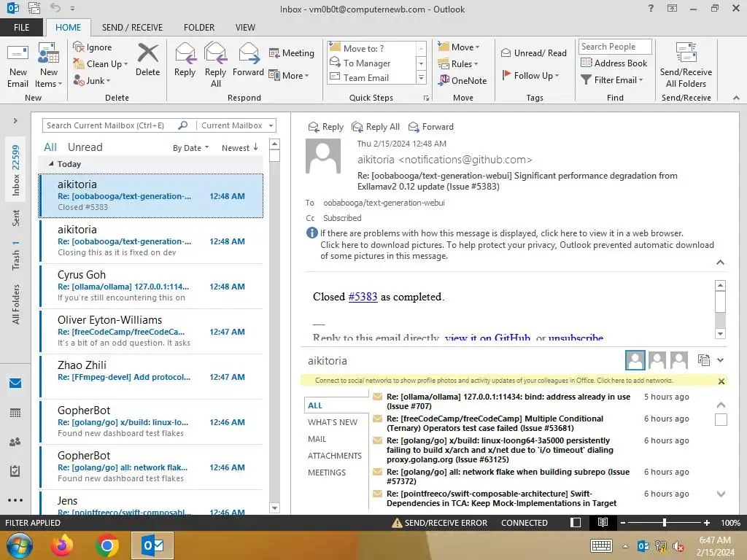This screenshot has height=560, width=747.
Task: Click the Send/Receive Error warning
Action: pos(439,523)
